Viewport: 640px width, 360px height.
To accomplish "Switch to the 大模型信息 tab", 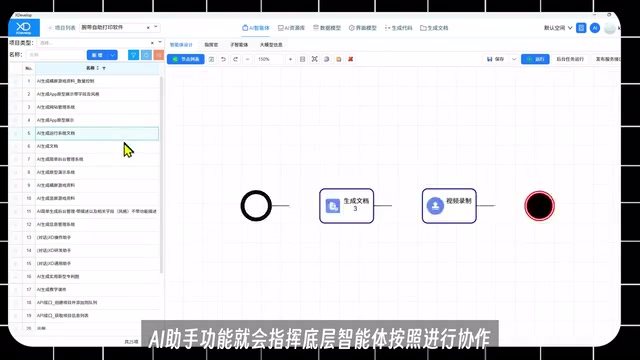I will (271, 44).
